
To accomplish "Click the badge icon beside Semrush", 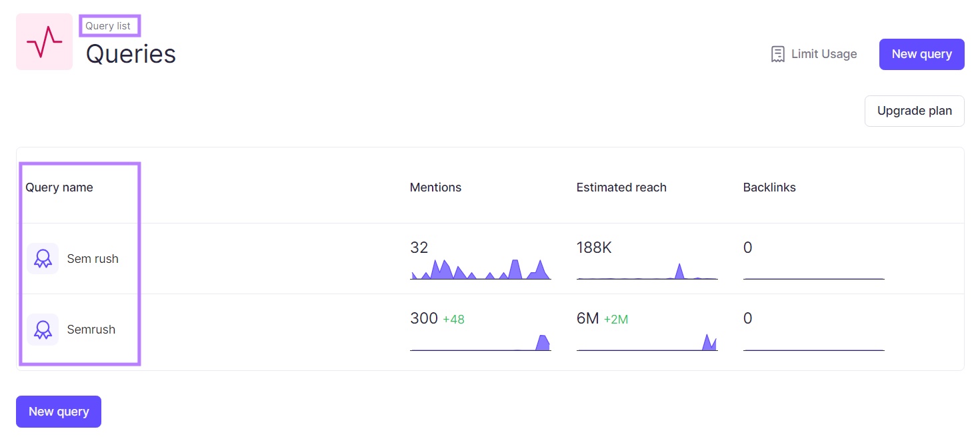I will click(x=43, y=330).
